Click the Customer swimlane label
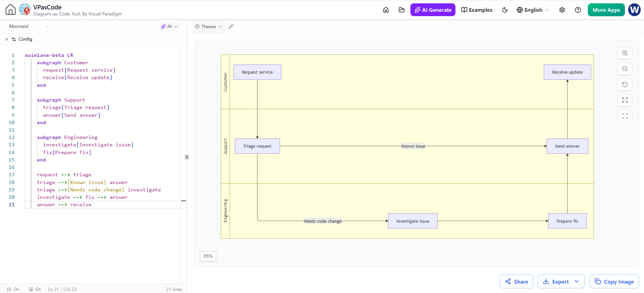The height and width of the screenshot is (293, 644). (x=226, y=82)
